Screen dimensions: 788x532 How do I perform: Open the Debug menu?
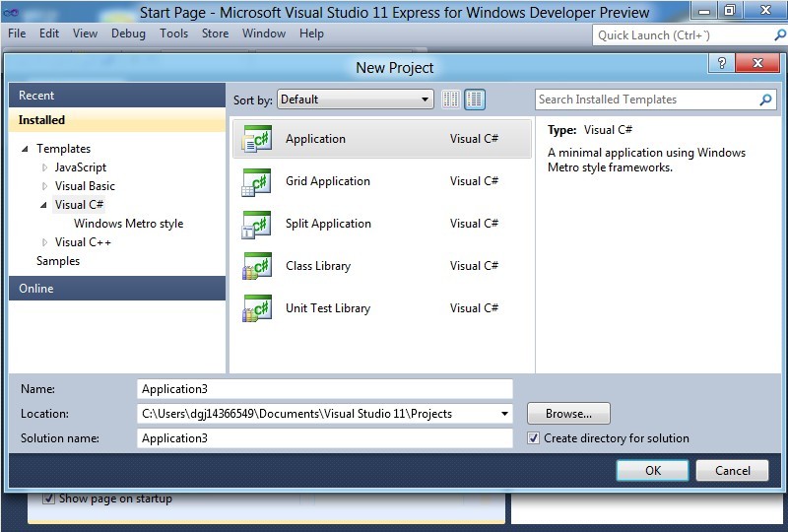(x=128, y=33)
